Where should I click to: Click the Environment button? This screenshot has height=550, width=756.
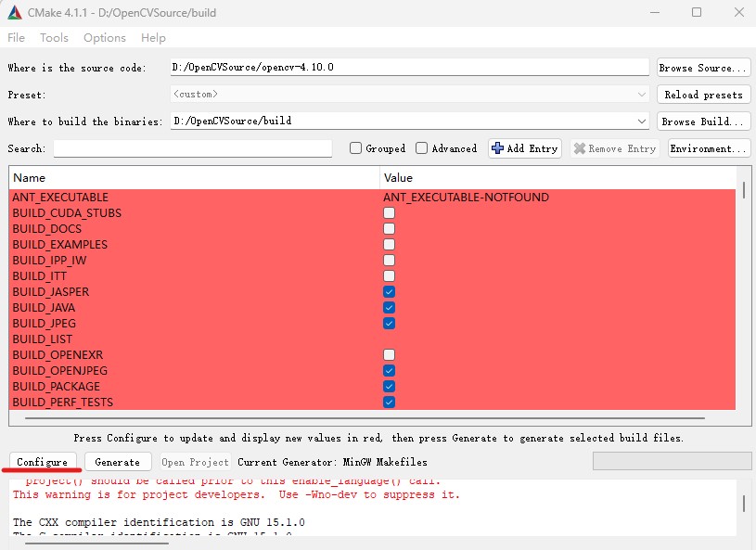[x=710, y=148]
